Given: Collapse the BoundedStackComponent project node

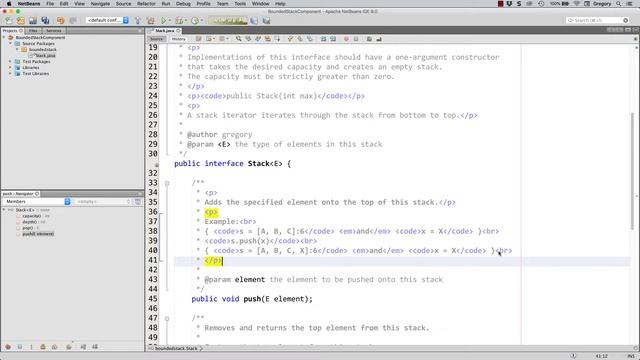Looking at the screenshot, I should (4, 38).
